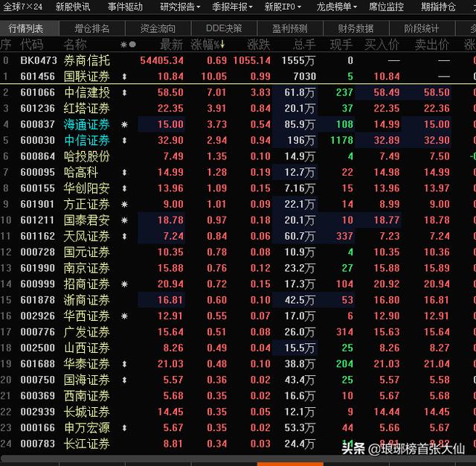This screenshot has width=476, height=466.
Task: Select the 券商信托 sector row name
Action: tap(87, 60)
